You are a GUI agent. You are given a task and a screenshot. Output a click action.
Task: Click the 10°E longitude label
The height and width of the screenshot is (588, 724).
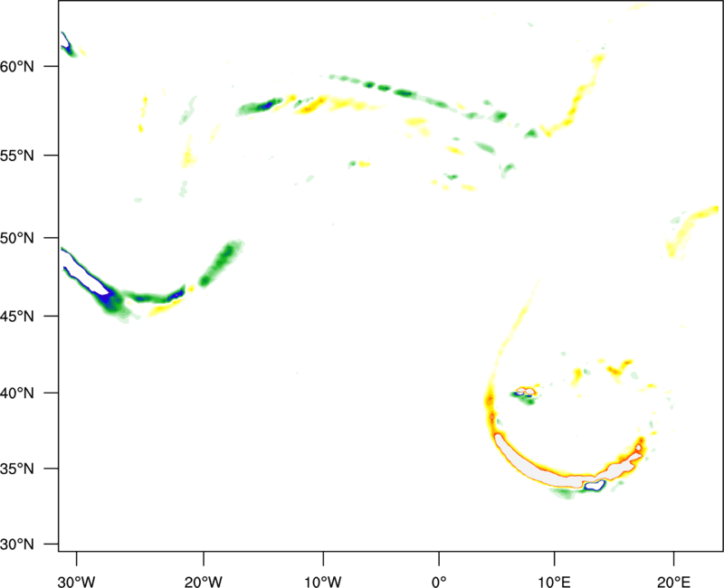tap(554, 582)
